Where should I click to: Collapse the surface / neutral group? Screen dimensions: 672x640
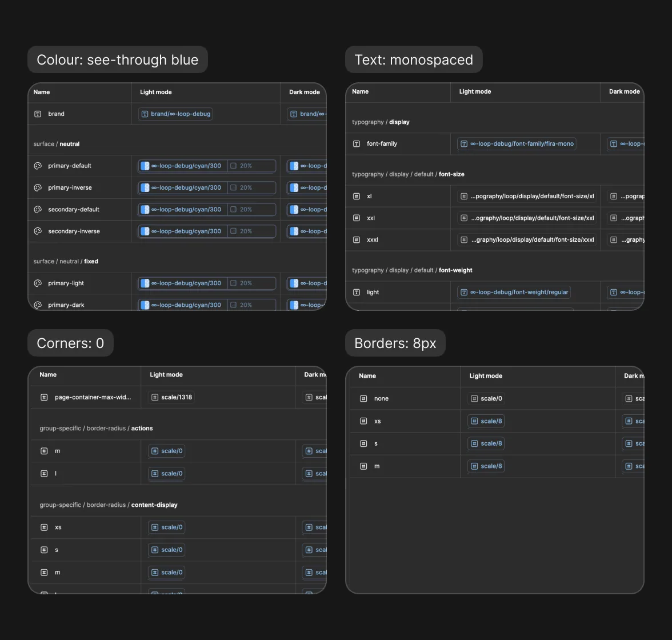coord(57,144)
